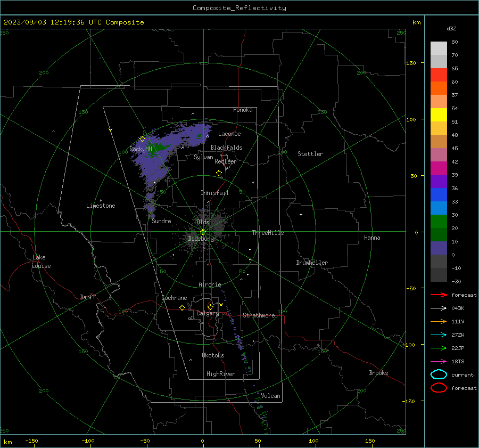
Task: Click the Hanna town label
Action: point(372,238)
